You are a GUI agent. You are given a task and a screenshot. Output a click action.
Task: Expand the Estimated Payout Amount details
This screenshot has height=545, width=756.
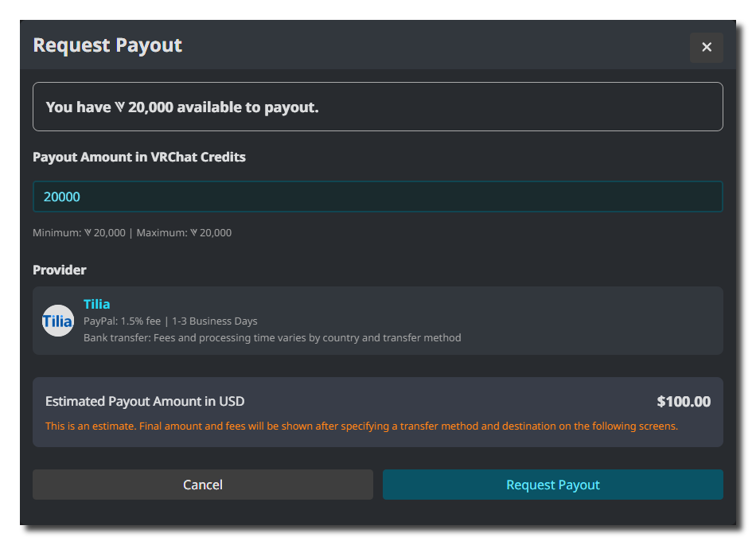pyautogui.click(x=378, y=402)
